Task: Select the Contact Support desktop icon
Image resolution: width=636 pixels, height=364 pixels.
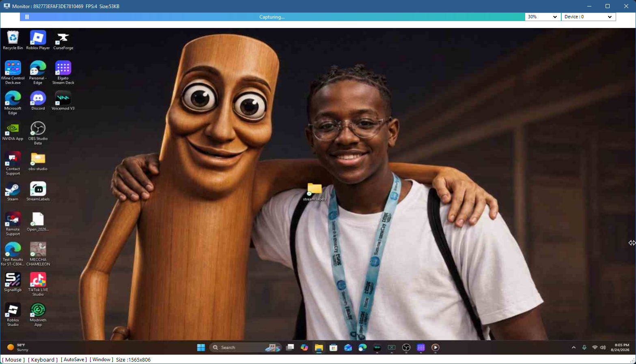Action: (13, 163)
